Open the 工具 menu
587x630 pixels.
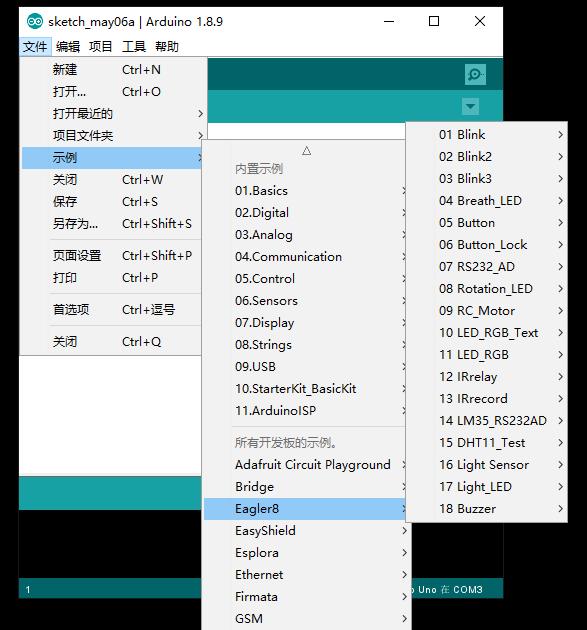pos(133,47)
